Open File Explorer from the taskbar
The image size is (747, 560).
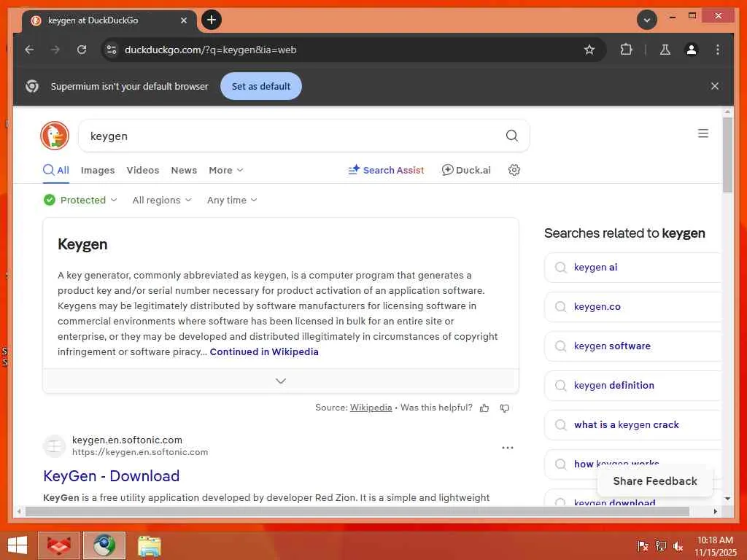(x=149, y=545)
